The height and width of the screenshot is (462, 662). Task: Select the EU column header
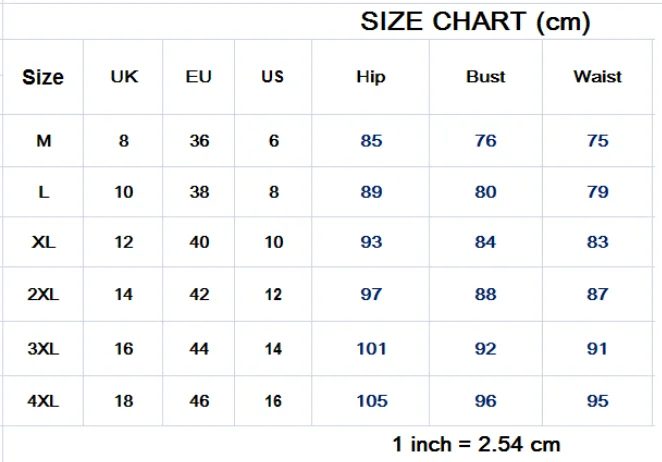tap(198, 77)
